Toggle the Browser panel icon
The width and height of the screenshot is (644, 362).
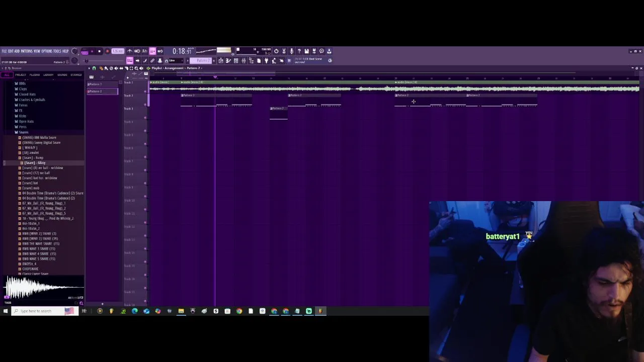click(251, 60)
